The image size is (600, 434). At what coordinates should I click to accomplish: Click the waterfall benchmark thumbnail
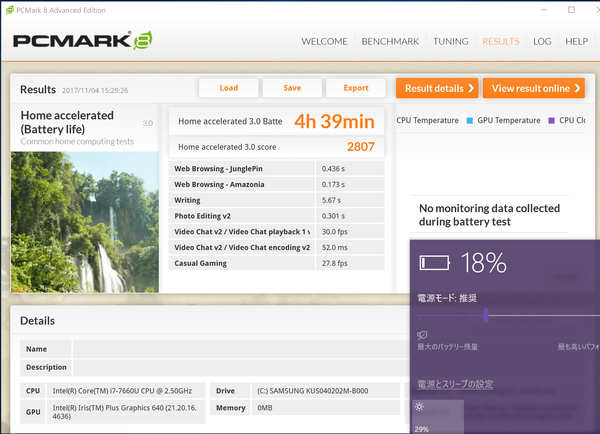[x=85, y=222]
